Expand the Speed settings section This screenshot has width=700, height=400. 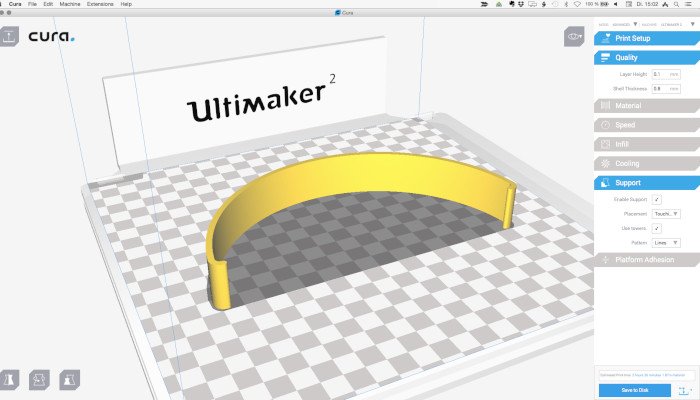[x=647, y=125]
